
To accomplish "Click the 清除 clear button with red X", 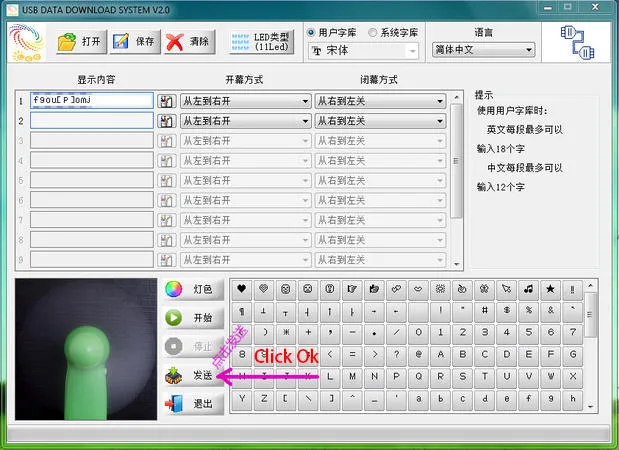I will tap(189, 41).
